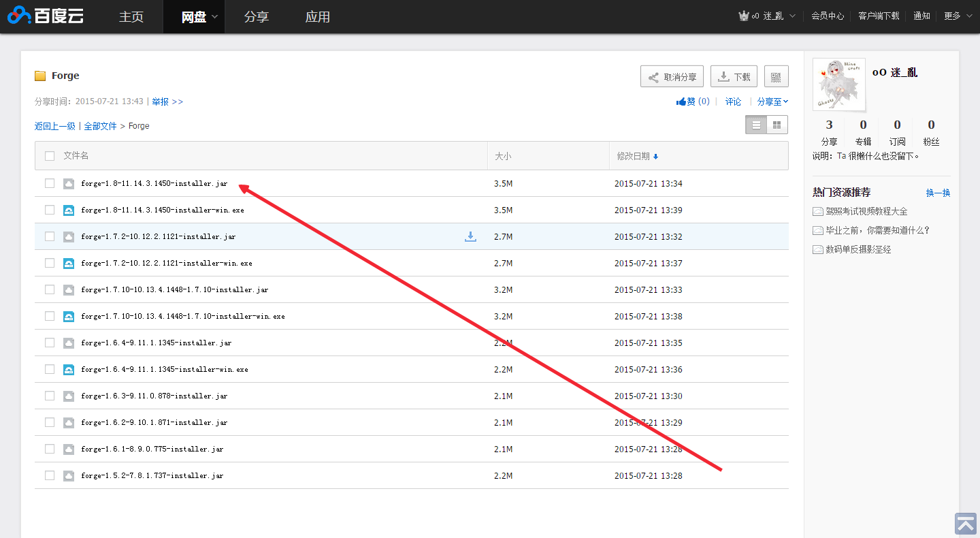Sort by 大小 column header
This screenshot has width=980, height=538.
[503, 156]
